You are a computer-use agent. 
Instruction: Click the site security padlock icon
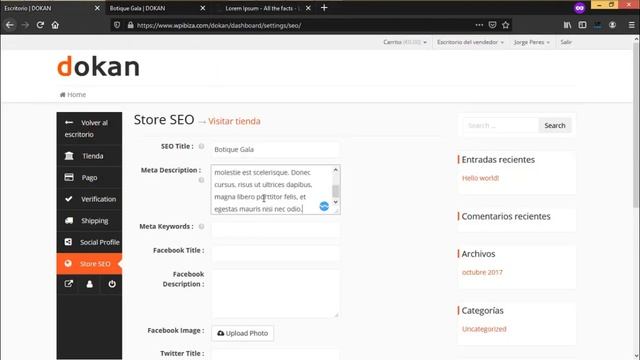pos(130,25)
